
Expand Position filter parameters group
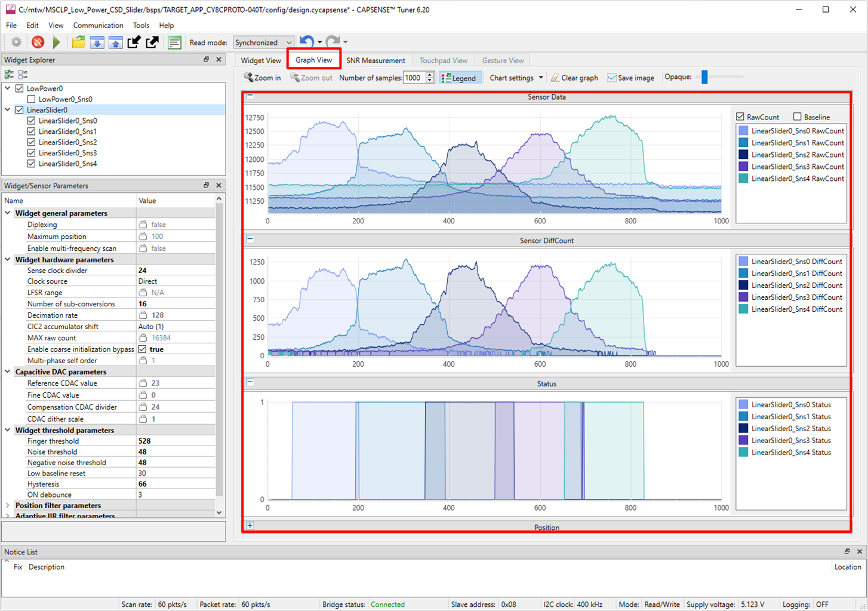[x=8, y=505]
